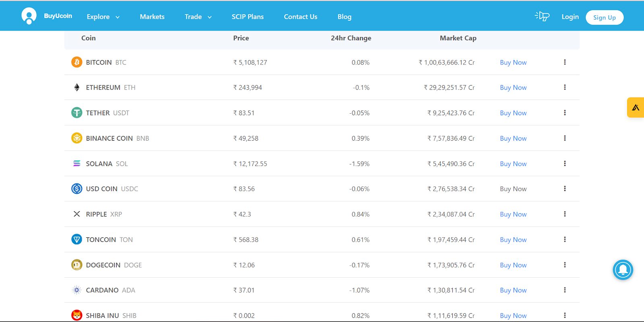Select the ETHEREUM ETH name
Screen dimensions: 644x322
click(111, 87)
